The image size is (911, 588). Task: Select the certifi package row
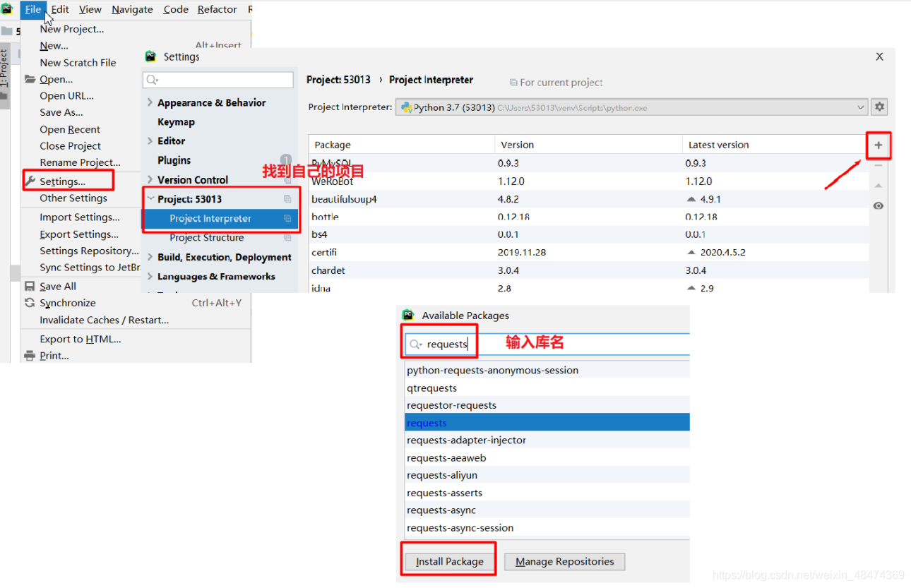[x=589, y=252]
